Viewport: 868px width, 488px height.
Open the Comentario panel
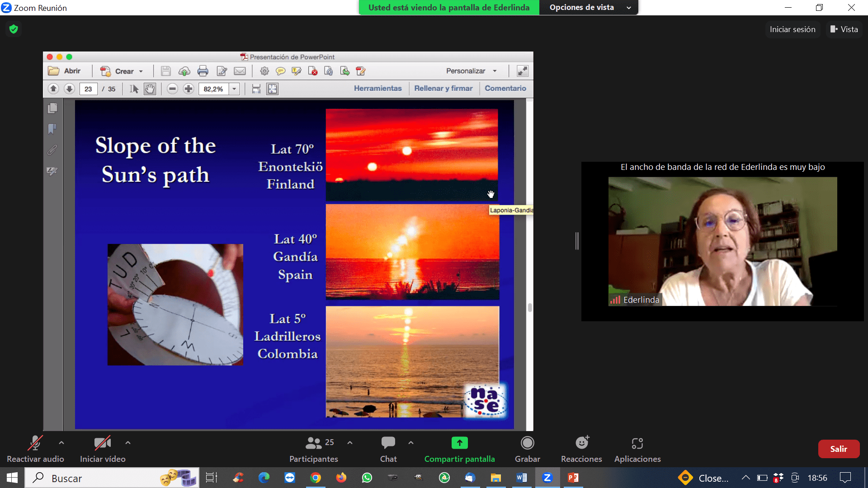point(505,89)
